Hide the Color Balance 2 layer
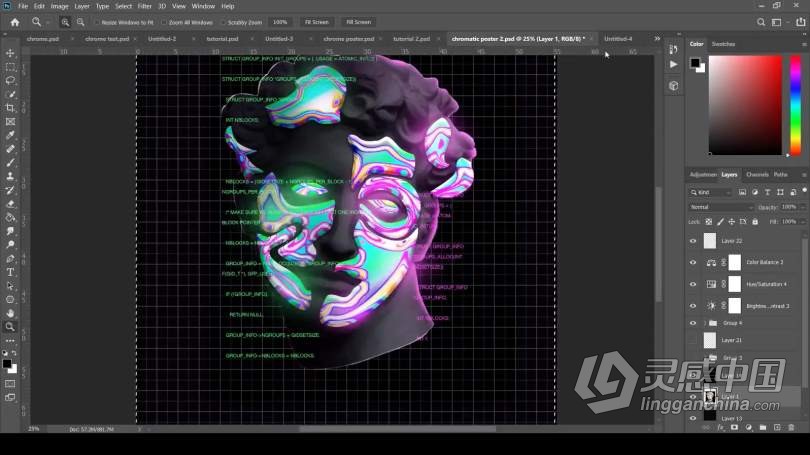This screenshot has width=810, height=455. [693, 262]
